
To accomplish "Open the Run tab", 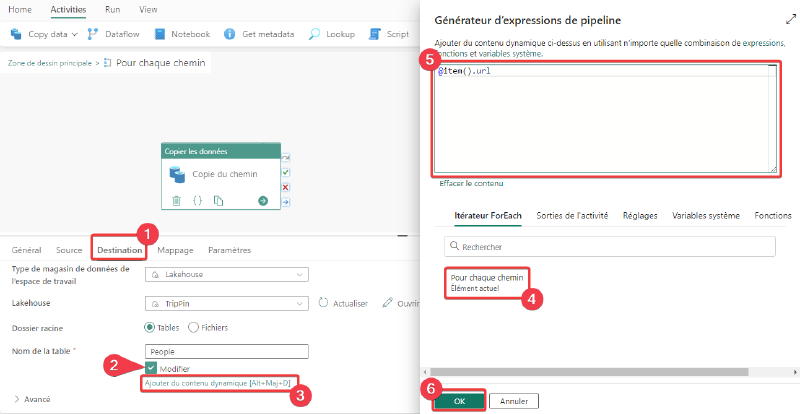I will pos(112,9).
